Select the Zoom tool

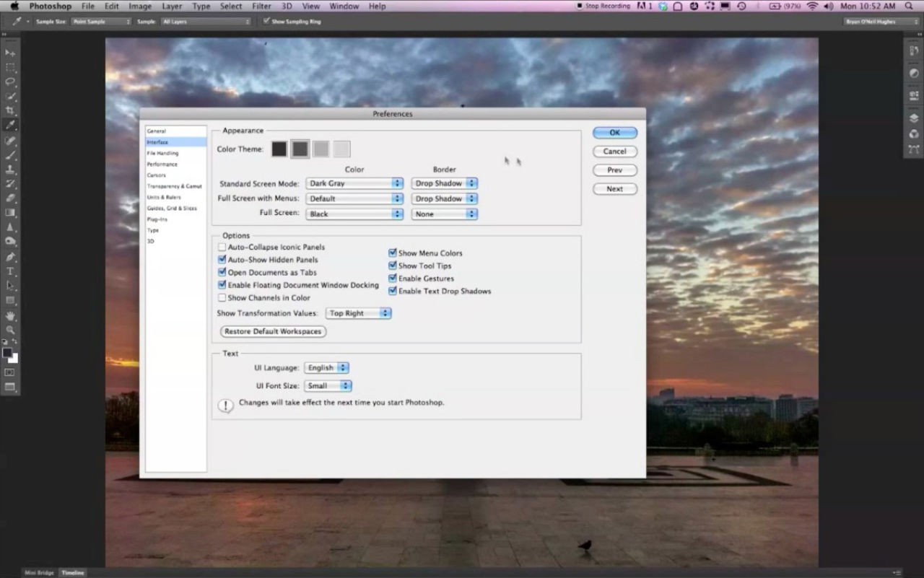click(x=10, y=330)
